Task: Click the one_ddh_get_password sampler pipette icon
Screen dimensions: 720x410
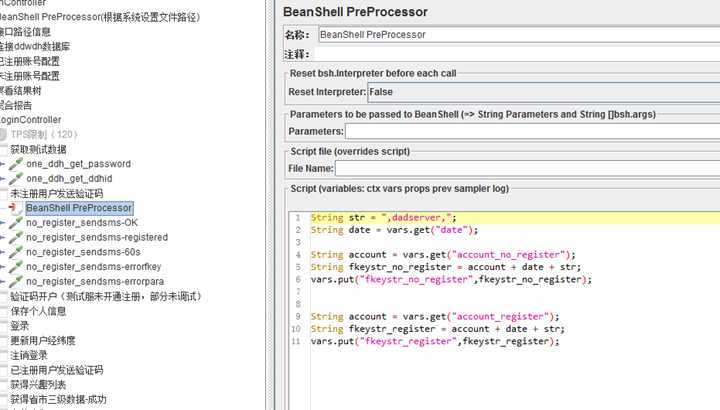Action: click(16, 164)
